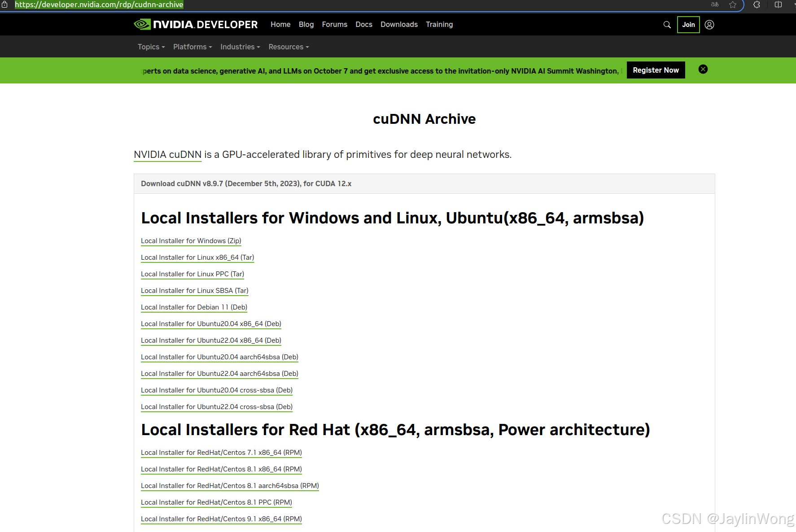The image size is (796, 532).
Task: Collapse the Download cuDNN v8.9.7 section header
Action: point(424,183)
